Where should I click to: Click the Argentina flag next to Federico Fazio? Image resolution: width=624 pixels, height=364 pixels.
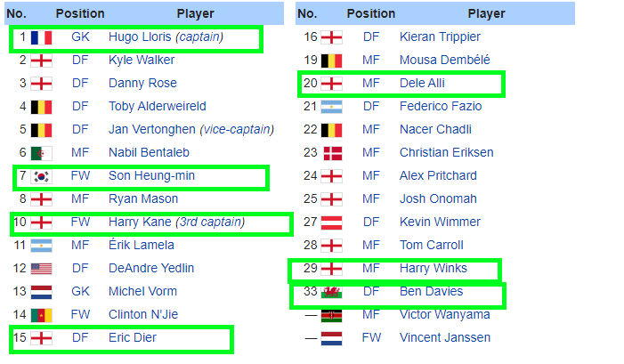pyautogui.click(x=332, y=107)
